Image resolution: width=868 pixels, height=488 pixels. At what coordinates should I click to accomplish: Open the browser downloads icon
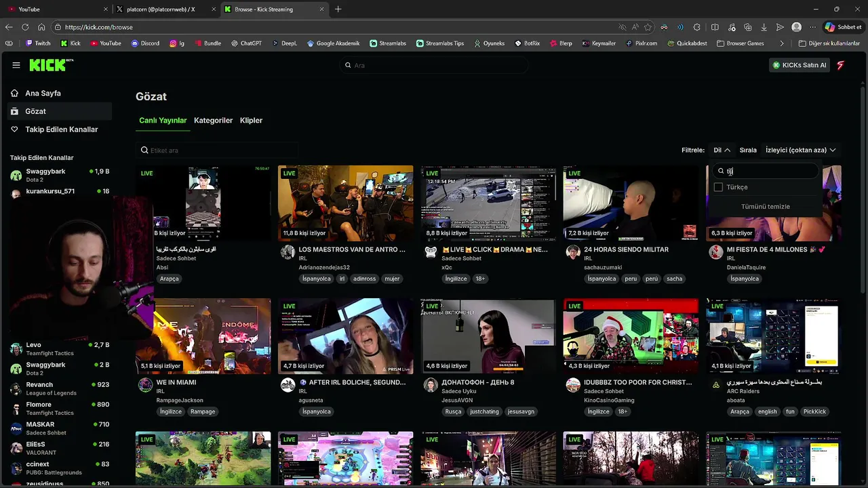coord(764,27)
